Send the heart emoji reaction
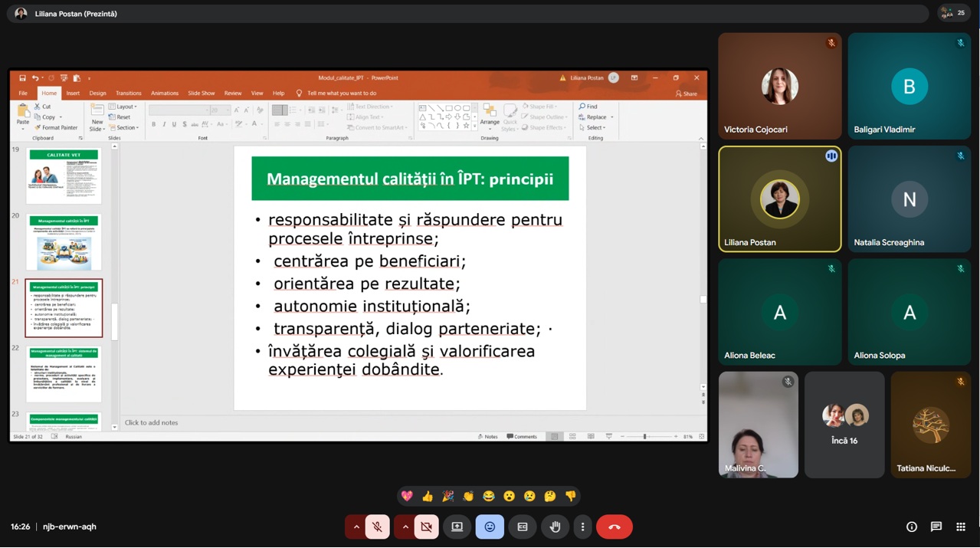Viewport: 980px width, 548px height. pos(407,497)
